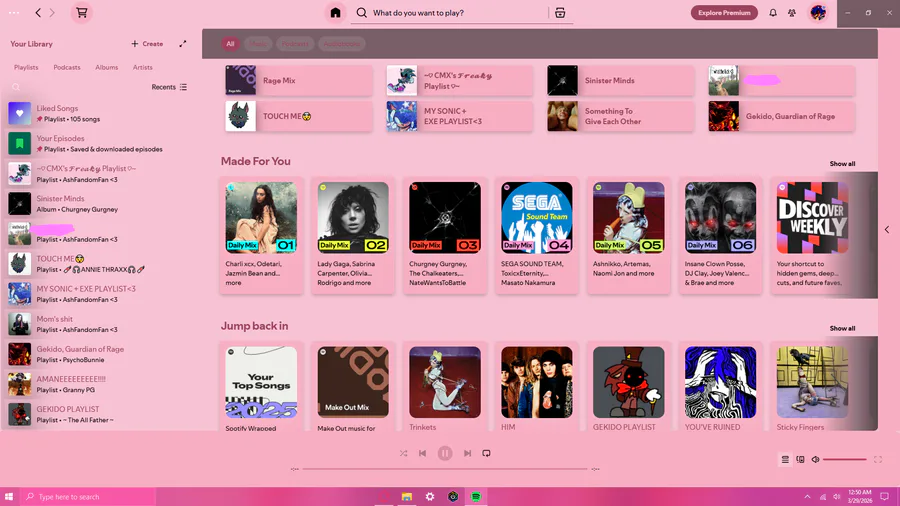Open Windows Start menu
Screen dimensions: 900x506
pos(9,497)
